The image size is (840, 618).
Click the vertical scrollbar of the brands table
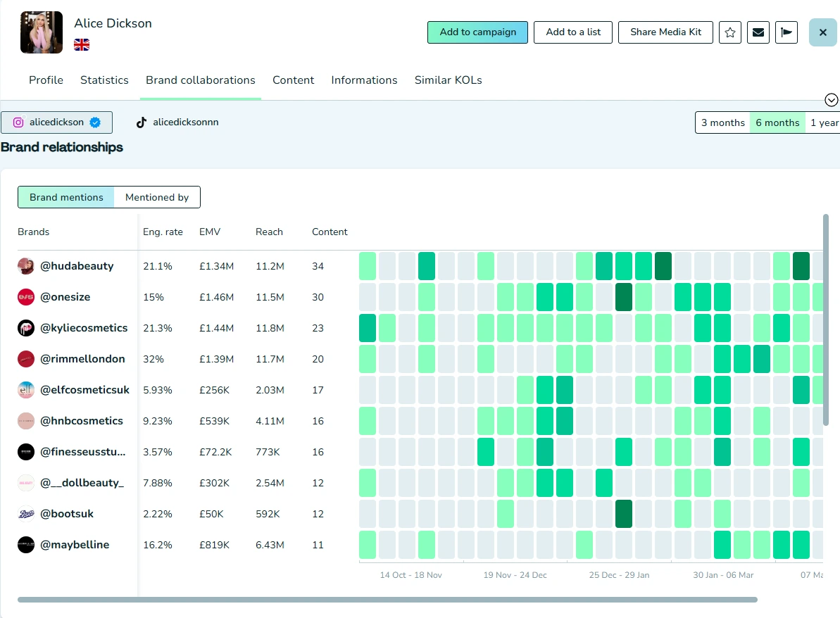click(x=825, y=320)
